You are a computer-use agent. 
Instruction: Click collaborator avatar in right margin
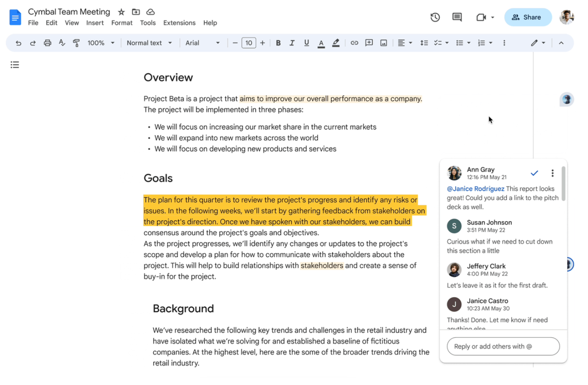coord(567,99)
